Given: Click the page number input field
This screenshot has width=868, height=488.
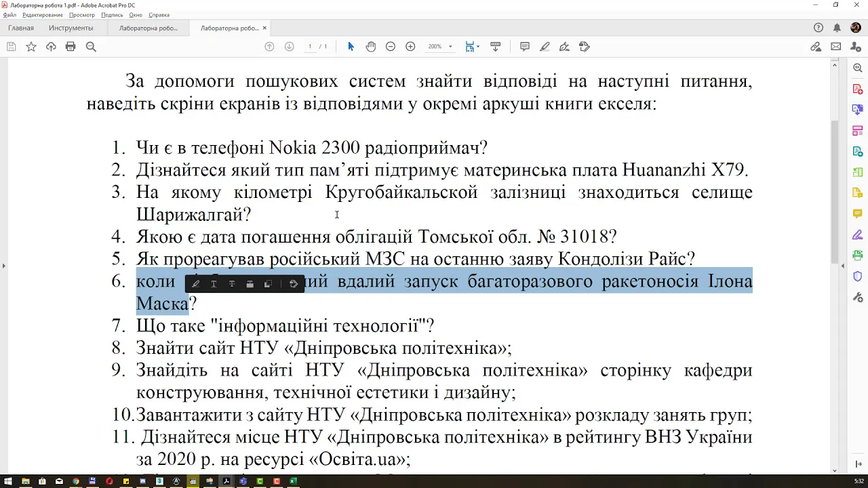Looking at the screenshot, I should pyautogui.click(x=311, y=47).
